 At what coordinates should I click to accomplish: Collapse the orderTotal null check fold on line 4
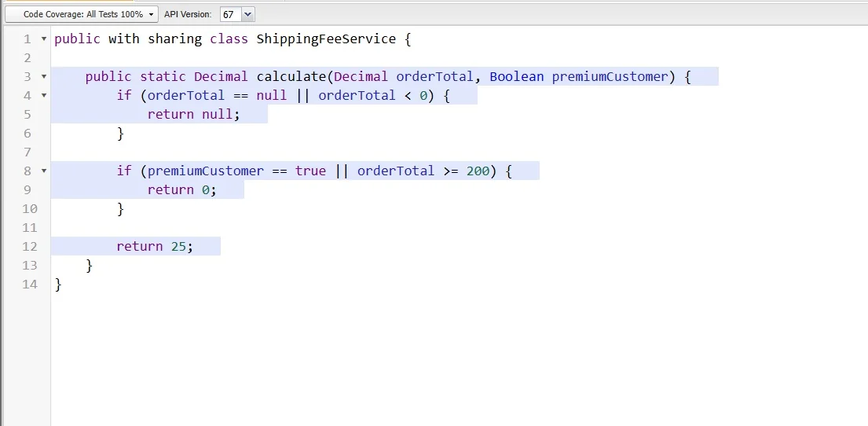(x=44, y=96)
